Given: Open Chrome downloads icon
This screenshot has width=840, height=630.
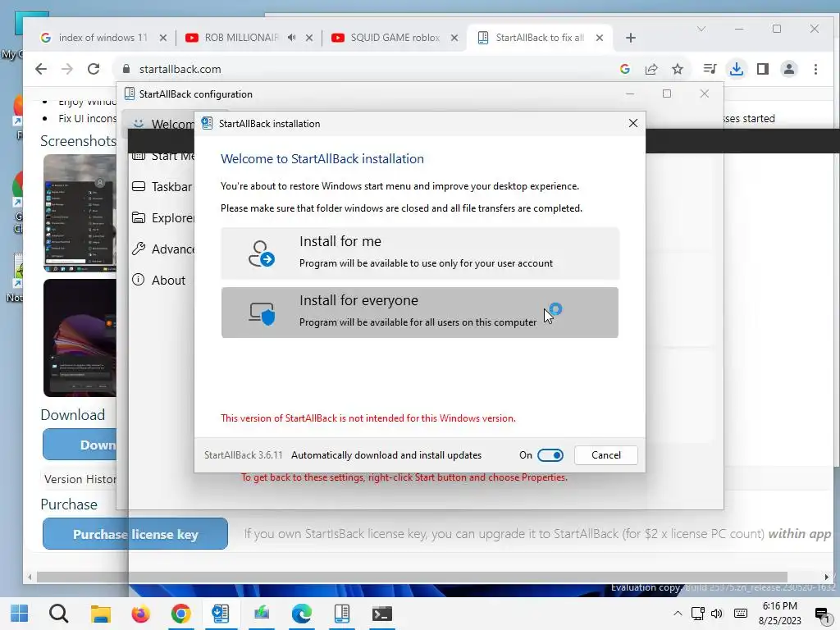Looking at the screenshot, I should pyautogui.click(x=737, y=69).
